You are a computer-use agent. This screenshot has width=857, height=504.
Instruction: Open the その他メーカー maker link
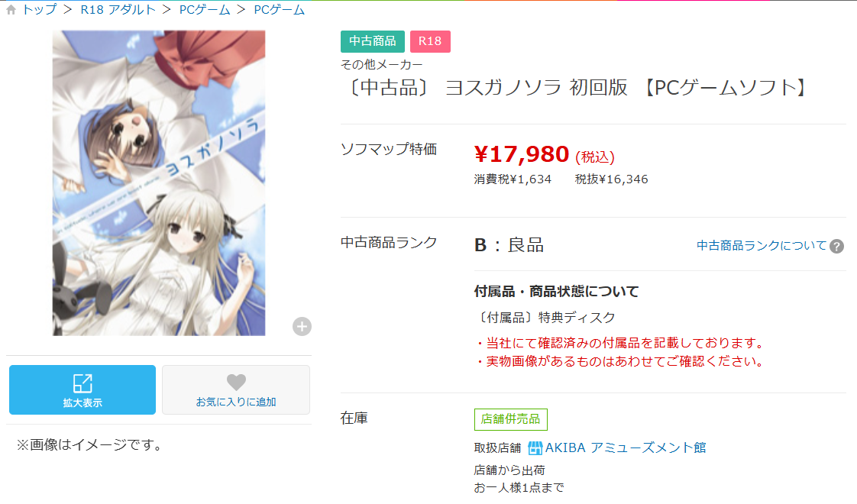(381, 64)
